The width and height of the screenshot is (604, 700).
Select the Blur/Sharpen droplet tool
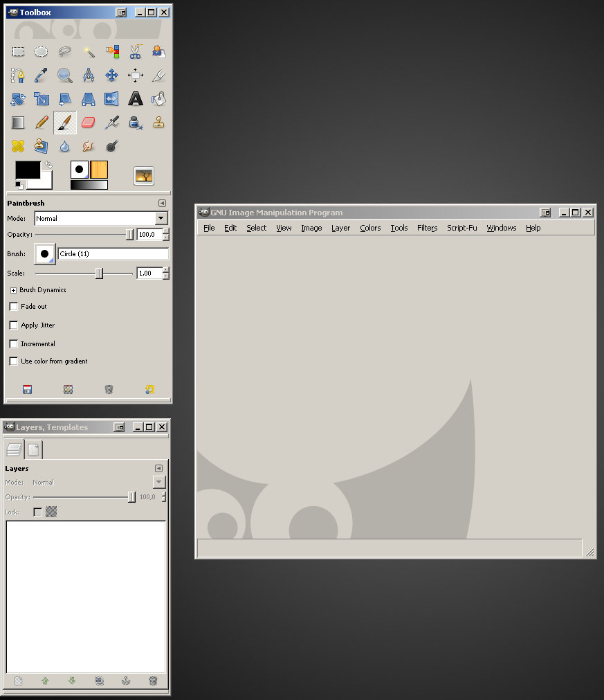pyautogui.click(x=65, y=146)
